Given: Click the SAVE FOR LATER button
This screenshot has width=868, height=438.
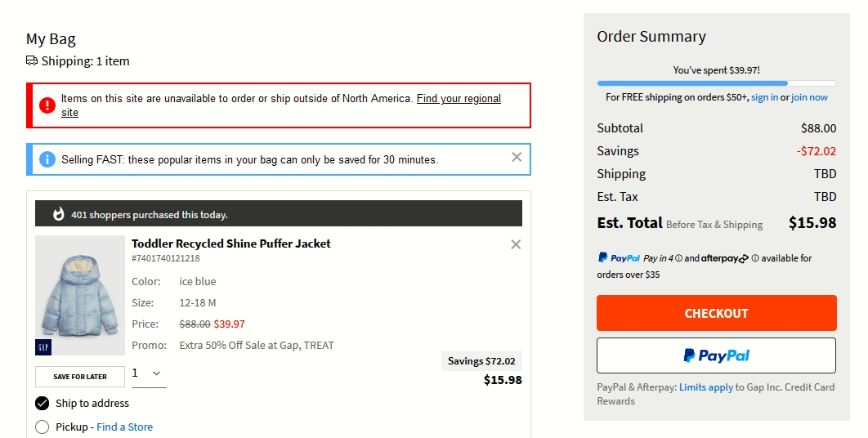Looking at the screenshot, I should (80, 377).
